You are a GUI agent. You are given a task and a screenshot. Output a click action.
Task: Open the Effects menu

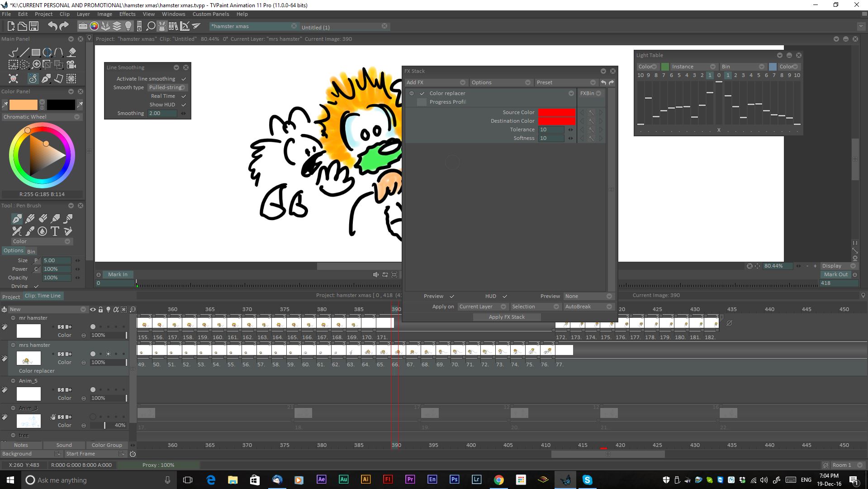click(127, 14)
